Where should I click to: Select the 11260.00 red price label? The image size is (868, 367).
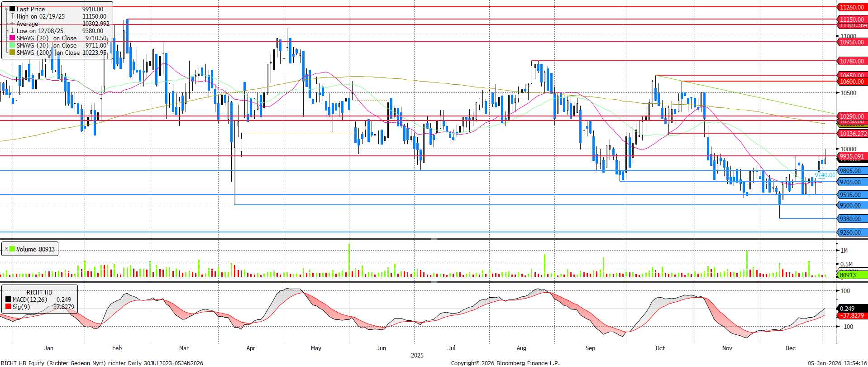click(x=851, y=7)
